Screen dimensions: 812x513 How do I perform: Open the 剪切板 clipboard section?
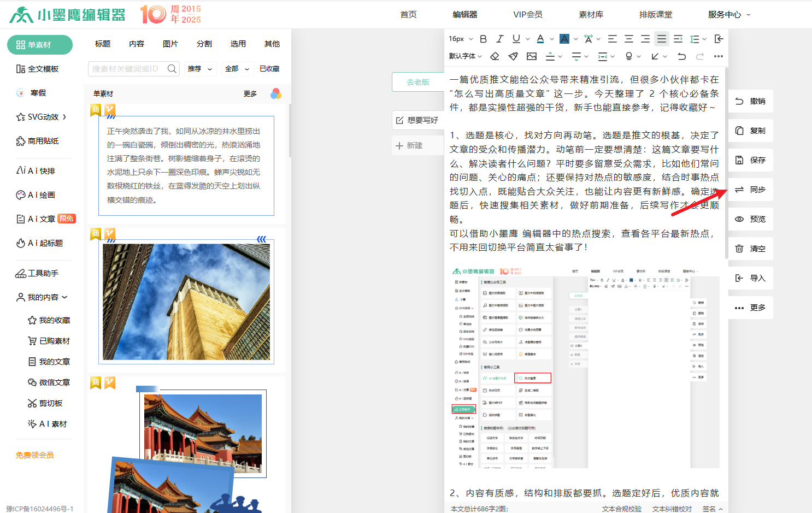[45, 403]
